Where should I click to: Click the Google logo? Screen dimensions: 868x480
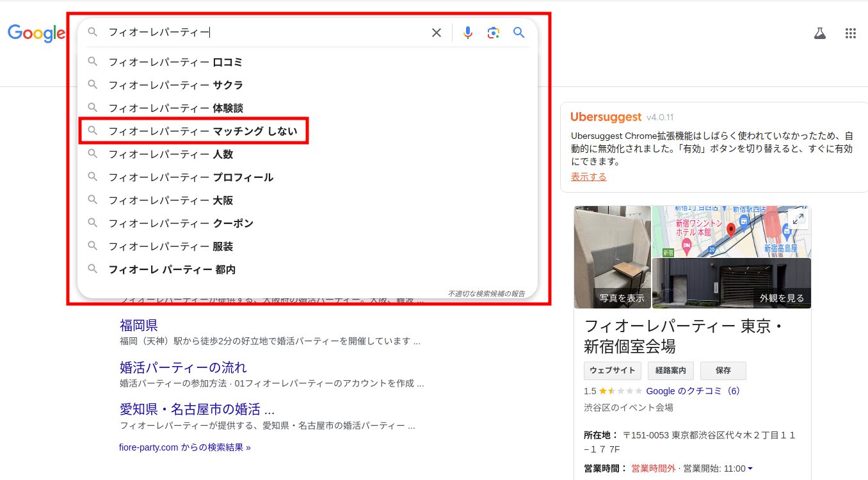click(36, 33)
